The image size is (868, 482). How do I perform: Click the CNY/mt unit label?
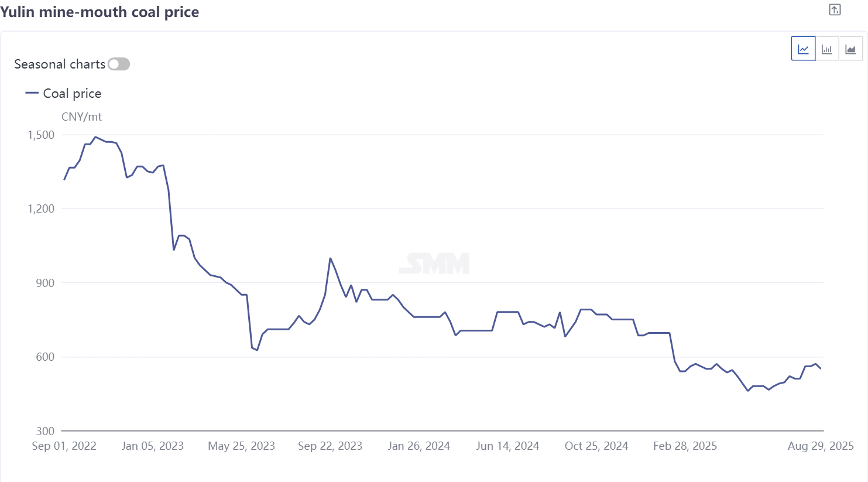coord(81,117)
